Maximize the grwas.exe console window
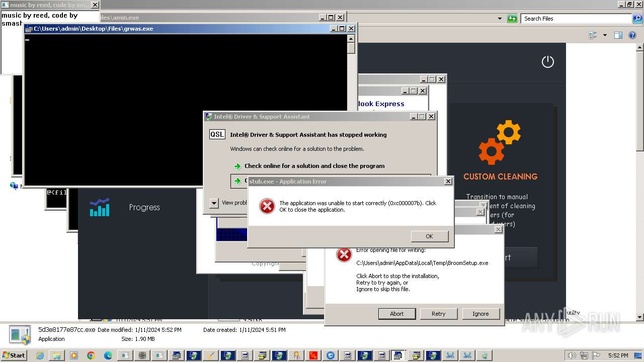The height and width of the screenshot is (362, 644). [x=343, y=29]
